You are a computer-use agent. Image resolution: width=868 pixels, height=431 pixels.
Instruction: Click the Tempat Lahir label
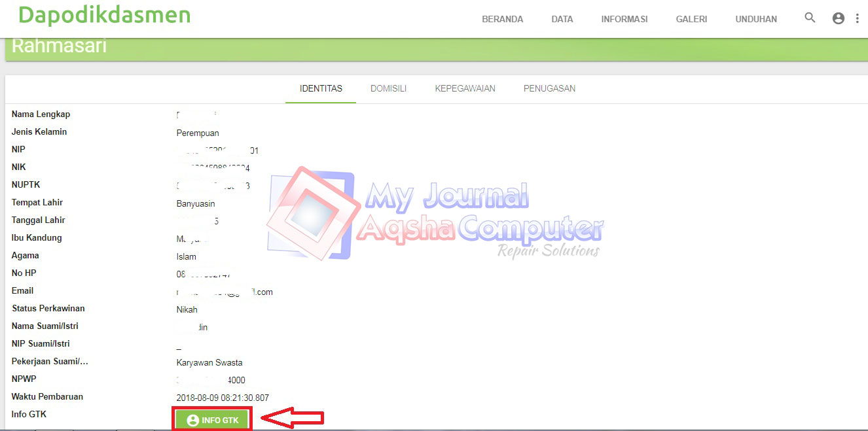click(37, 203)
